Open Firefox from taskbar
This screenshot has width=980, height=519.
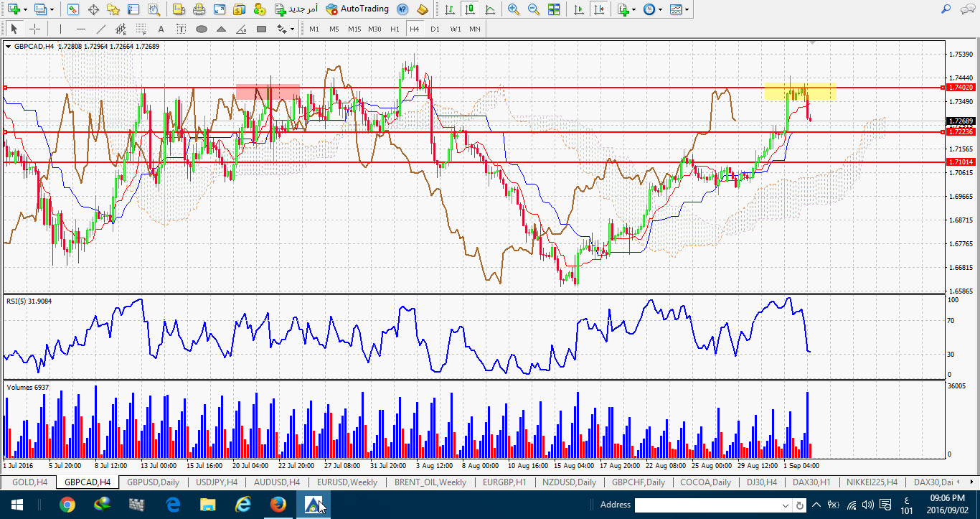click(x=278, y=505)
